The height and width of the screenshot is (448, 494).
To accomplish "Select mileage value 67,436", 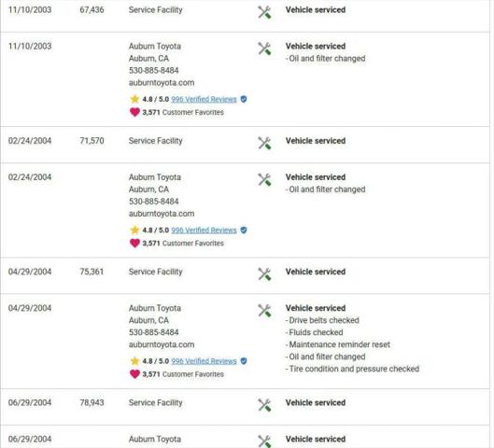I will point(92,10).
